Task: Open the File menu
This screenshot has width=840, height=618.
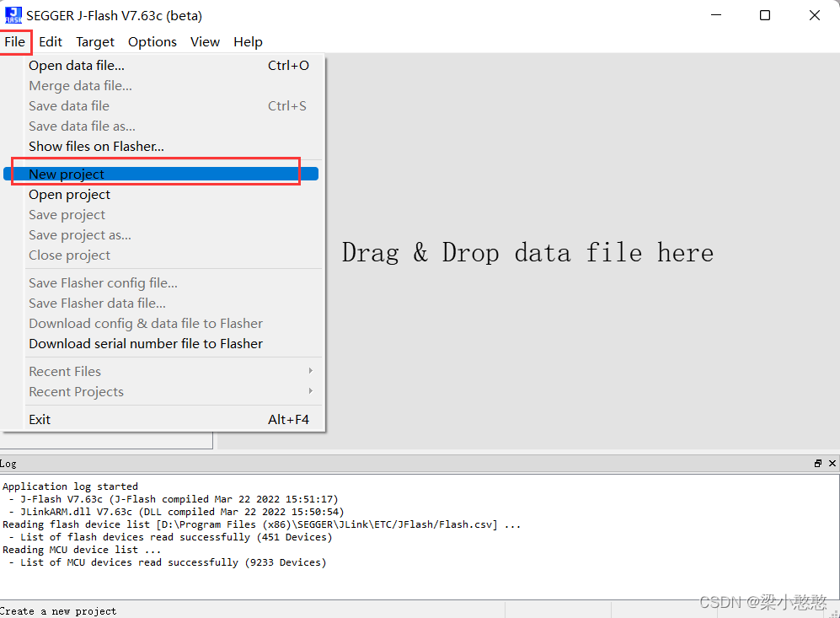Action: pyautogui.click(x=15, y=42)
